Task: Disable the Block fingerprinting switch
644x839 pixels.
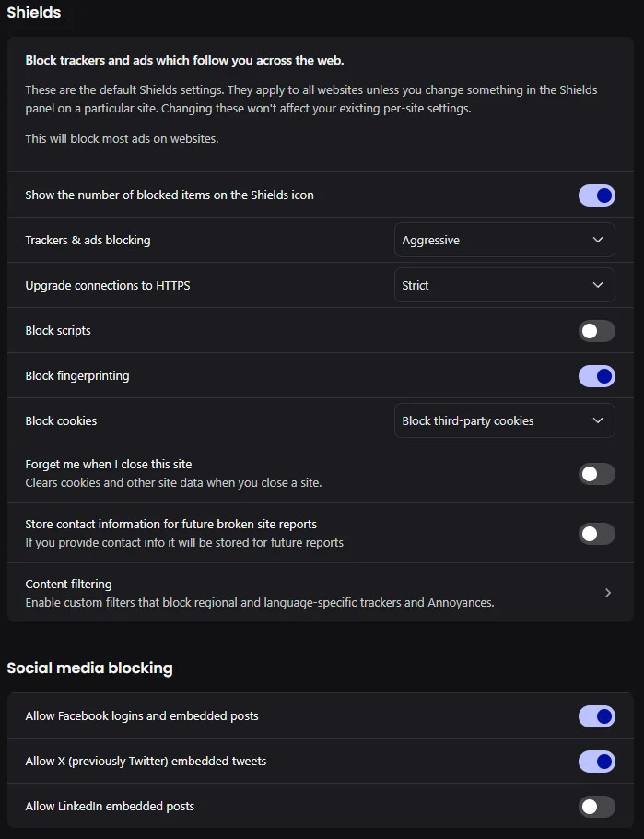Action: 596,376
